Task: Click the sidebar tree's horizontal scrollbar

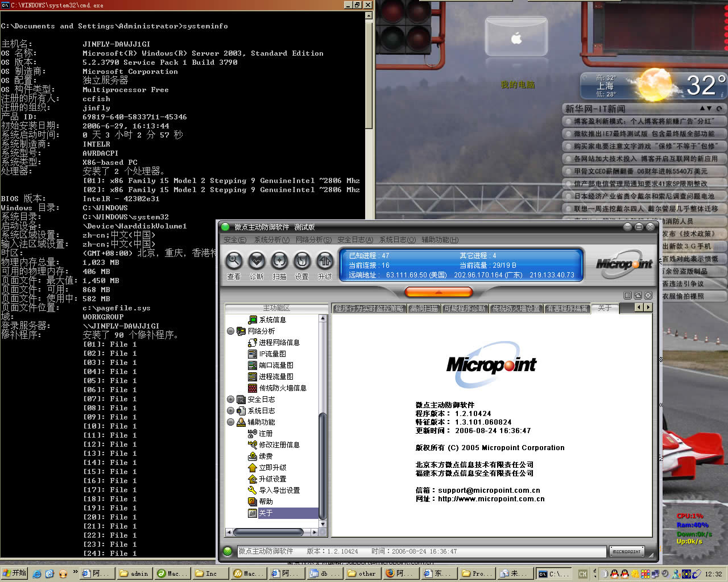Action: pyautogui.click(x=267, y=533)
